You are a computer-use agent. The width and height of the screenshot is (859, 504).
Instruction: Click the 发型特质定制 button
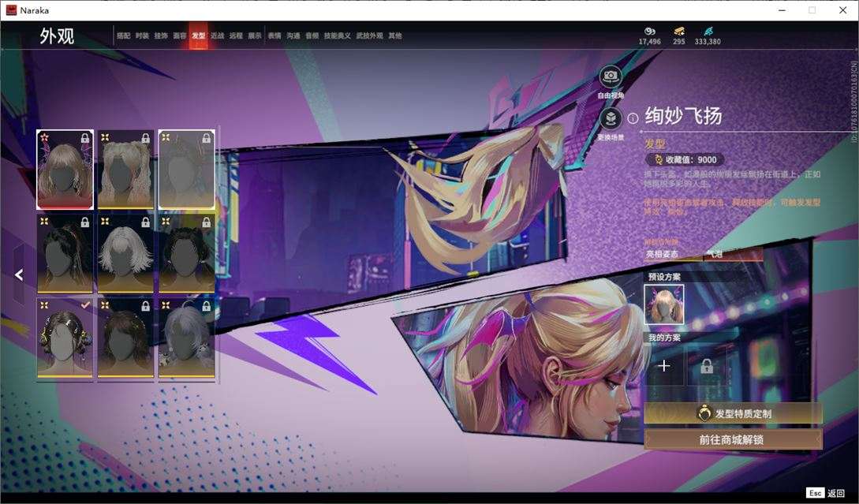click(733, 413)
